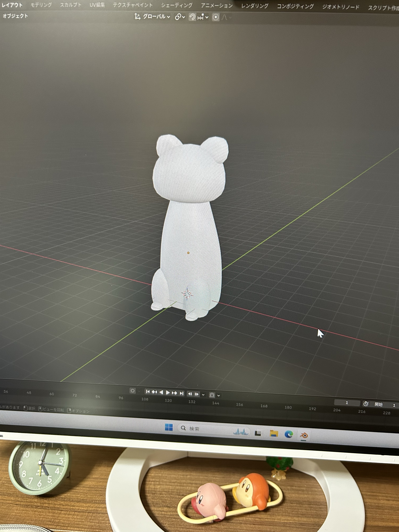The width and height of the screenshot is (399, 532).
Task: Toggle proportional editing in the header
Action: [216, 18]
